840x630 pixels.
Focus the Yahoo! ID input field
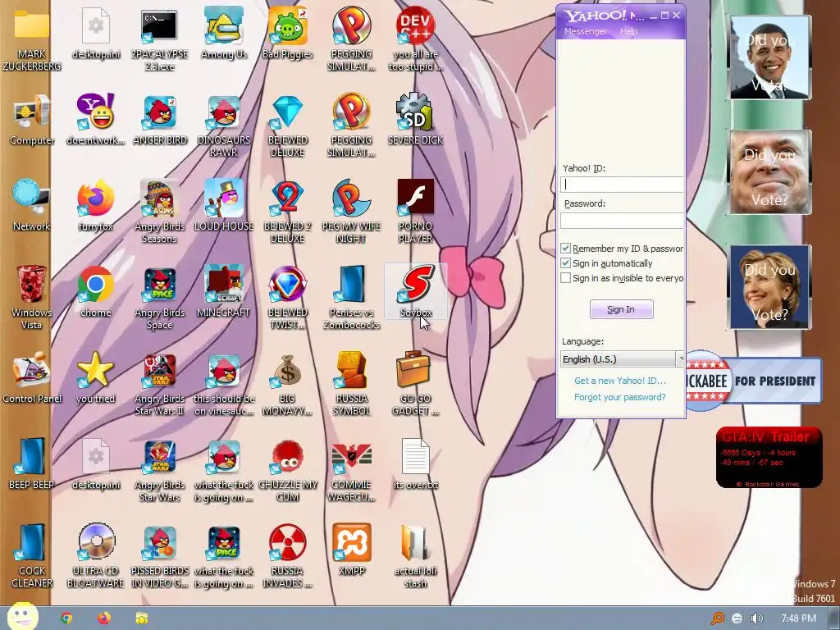622,185
